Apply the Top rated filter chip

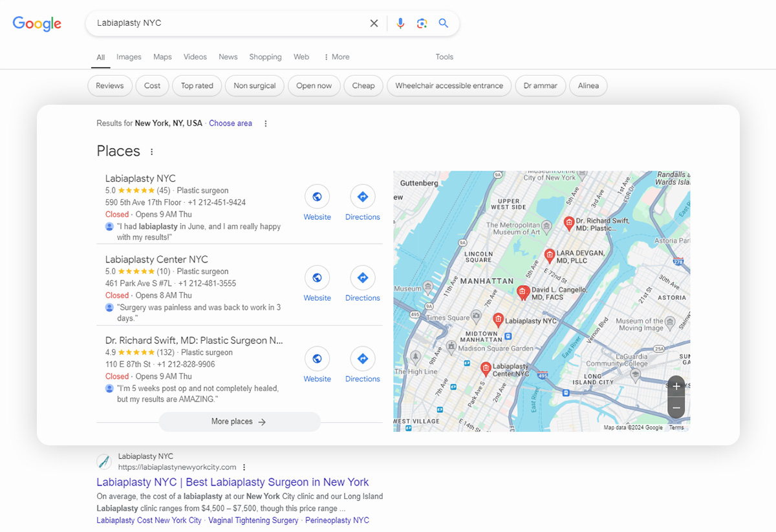[197, 86]
